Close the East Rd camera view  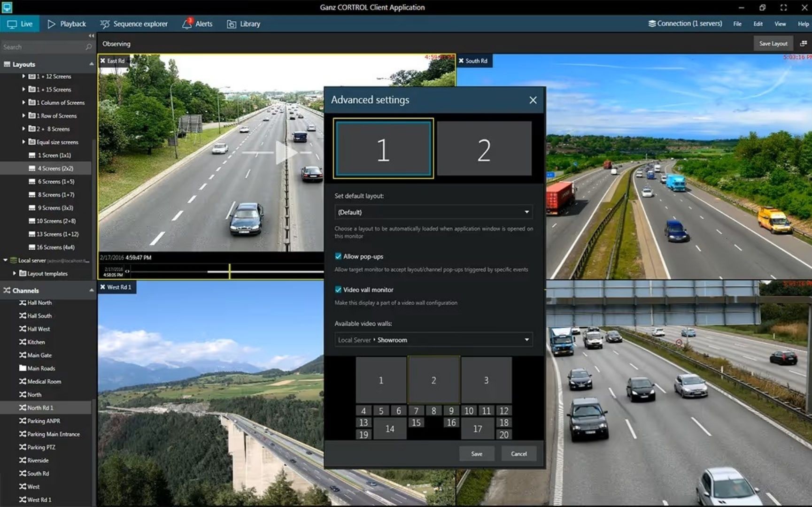coord(103,61)
